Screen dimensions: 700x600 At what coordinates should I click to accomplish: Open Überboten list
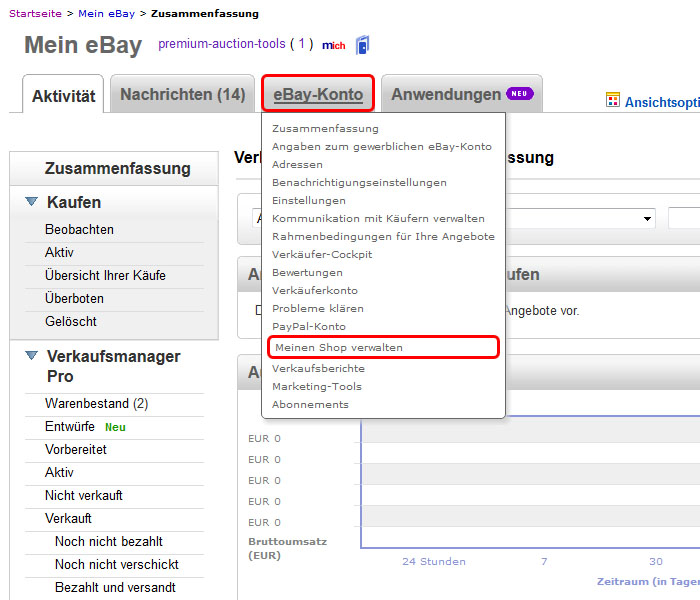[74, 298]
